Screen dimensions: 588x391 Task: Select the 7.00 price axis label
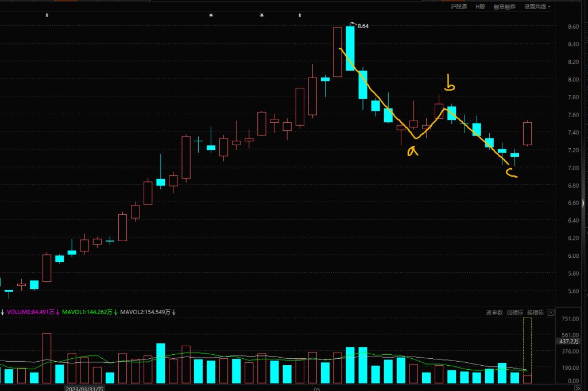click(x=573, y=168)
